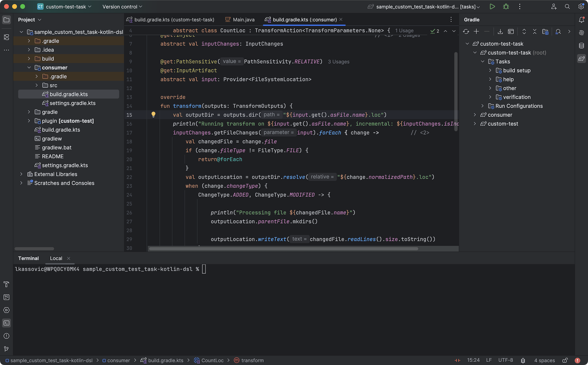The image size is (588, 365).
Task: Toggle the file read-only lock icon
Action: [x=565, y=360]
